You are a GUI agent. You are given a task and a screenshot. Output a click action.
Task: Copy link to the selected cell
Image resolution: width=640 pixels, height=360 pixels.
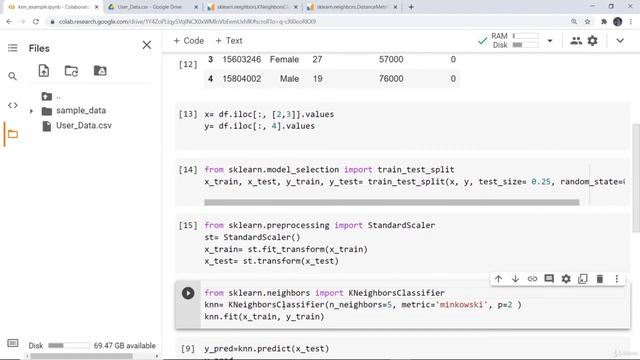532,279
